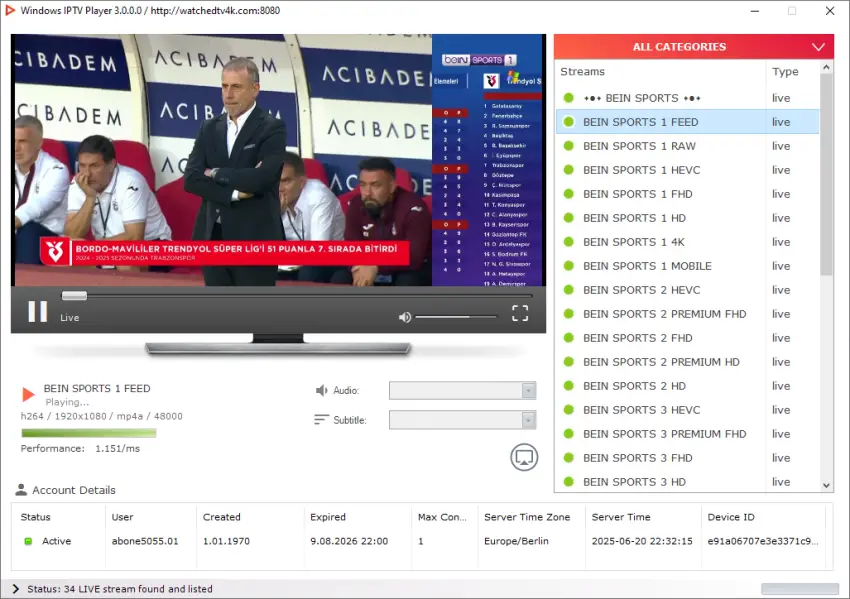Viewport: 850px width, 599px height.
Task: Click the Account Details person icon
Action: [x=21, y=489]
